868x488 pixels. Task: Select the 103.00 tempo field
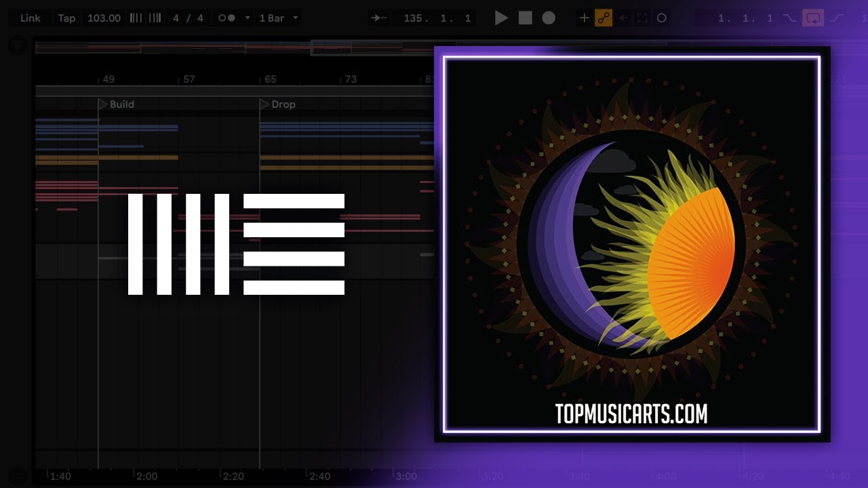tap(104, 18)
